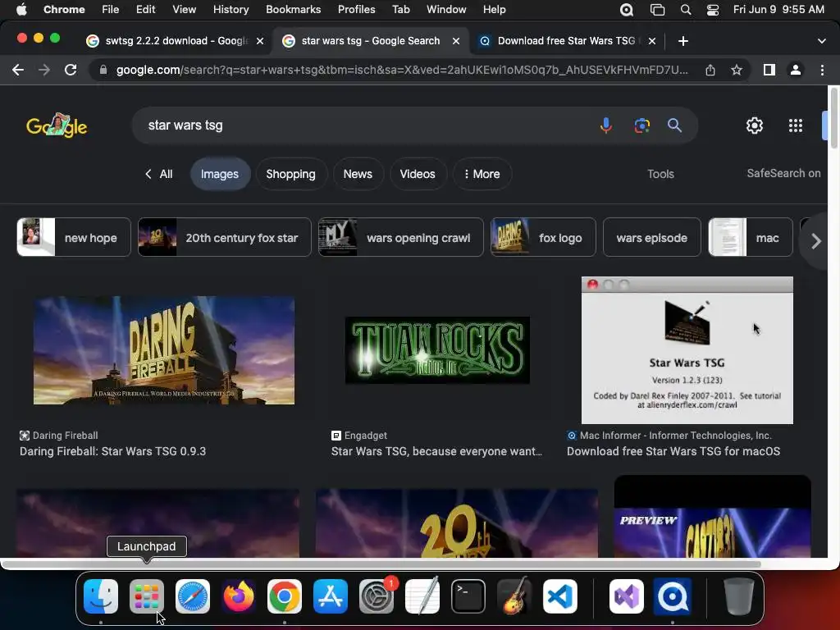Click the Google doodle logo

click(57, 126)
